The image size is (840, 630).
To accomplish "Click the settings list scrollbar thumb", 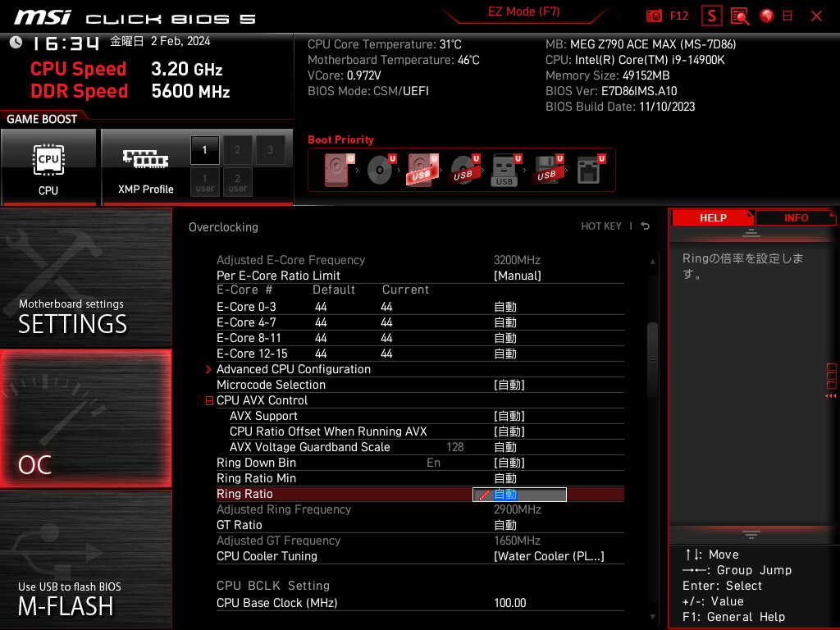I will (652, 360).
